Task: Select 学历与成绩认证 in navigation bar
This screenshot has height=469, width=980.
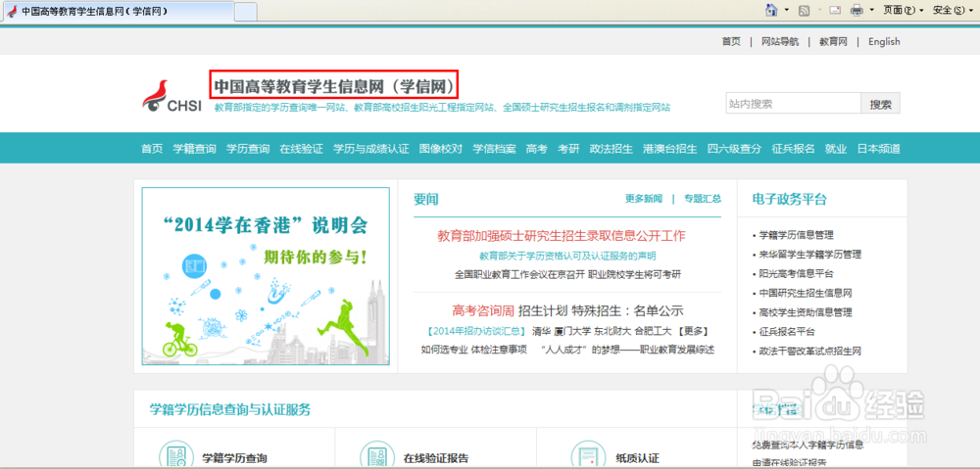Action: click(370, 149)
